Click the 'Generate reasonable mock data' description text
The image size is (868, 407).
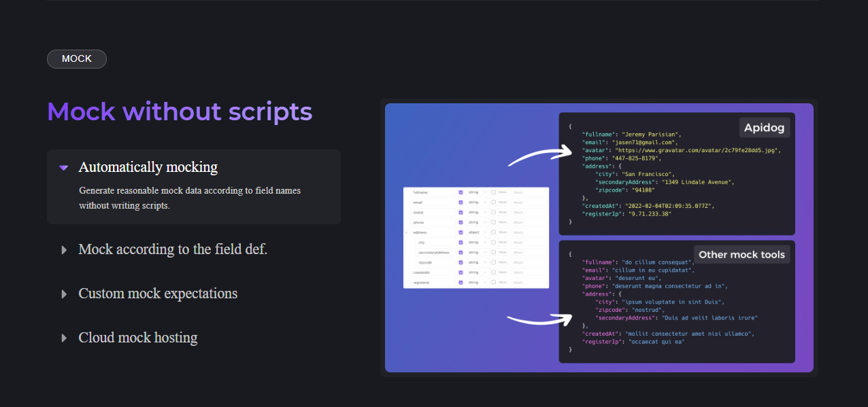pos(190,198)
